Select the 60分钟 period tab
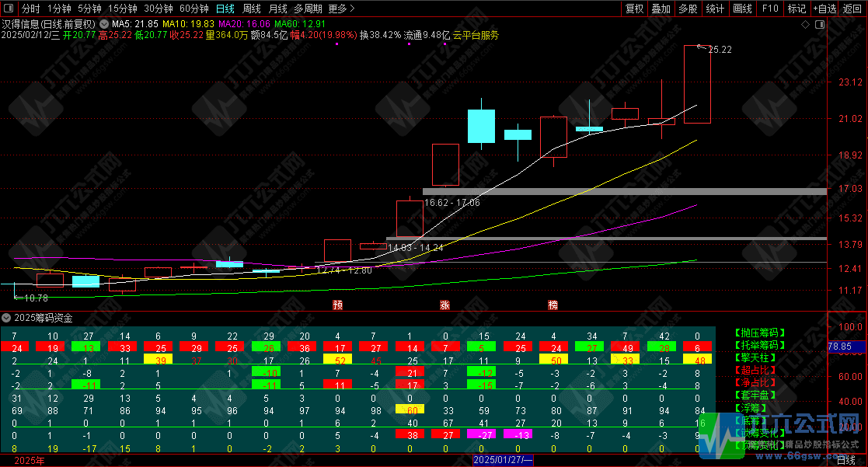 point(193,9)
